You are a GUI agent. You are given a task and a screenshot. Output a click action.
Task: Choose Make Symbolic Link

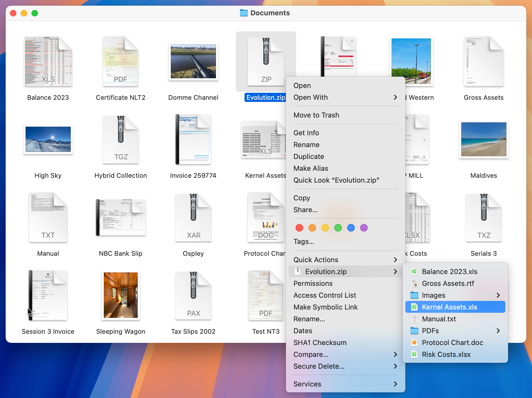point(346,307)
